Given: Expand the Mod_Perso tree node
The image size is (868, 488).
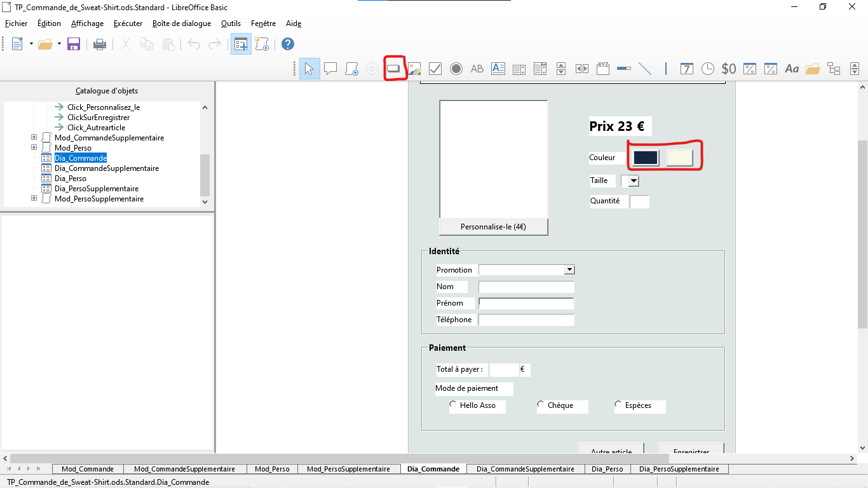Looking at the screenshot, I should pyautogui.click(x=34, y=147).
